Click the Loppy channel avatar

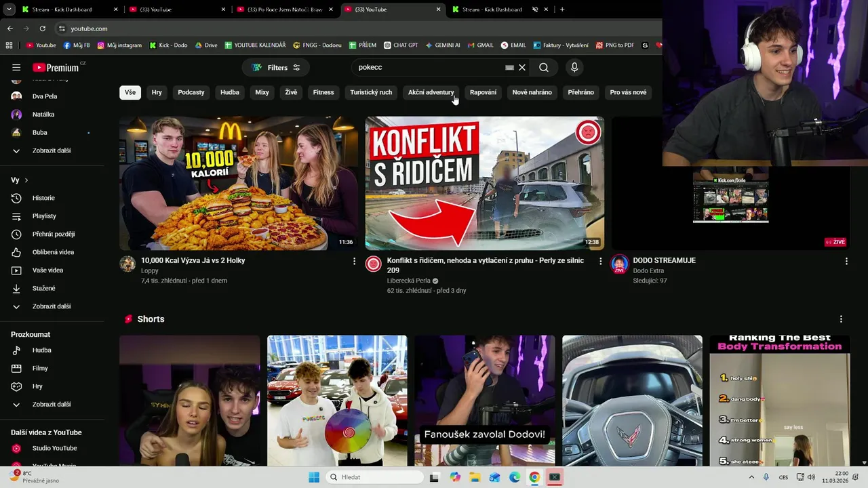coord(127,264)
